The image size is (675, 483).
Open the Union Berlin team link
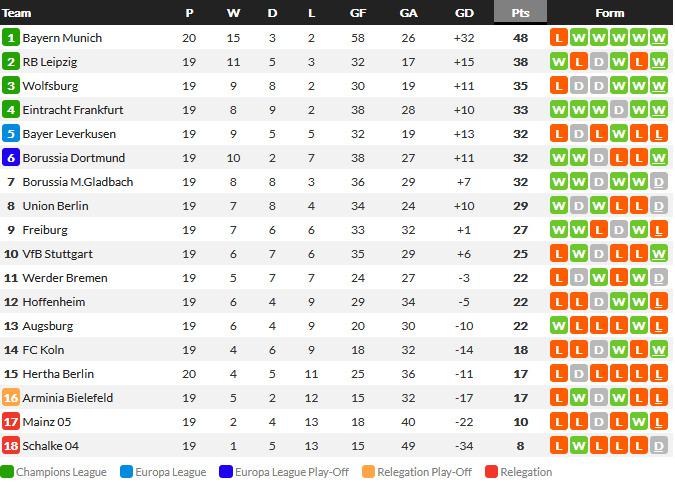(x=56, y=206)
